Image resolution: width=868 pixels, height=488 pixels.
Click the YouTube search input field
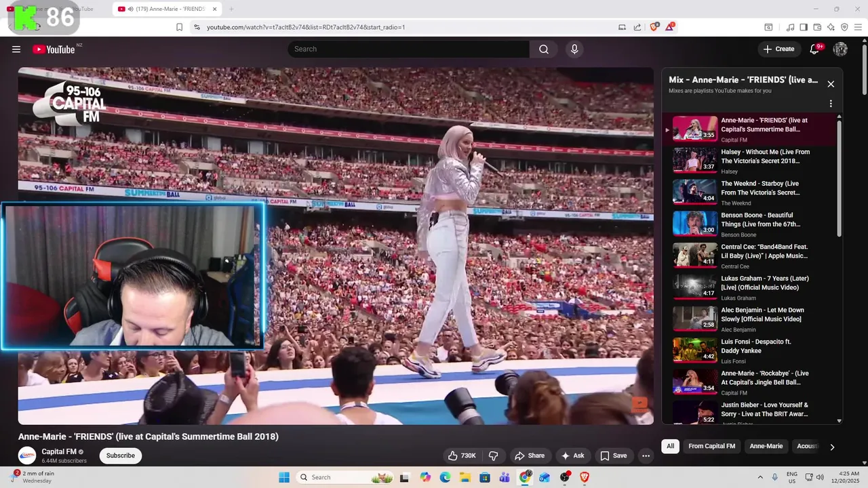(409, 49)
